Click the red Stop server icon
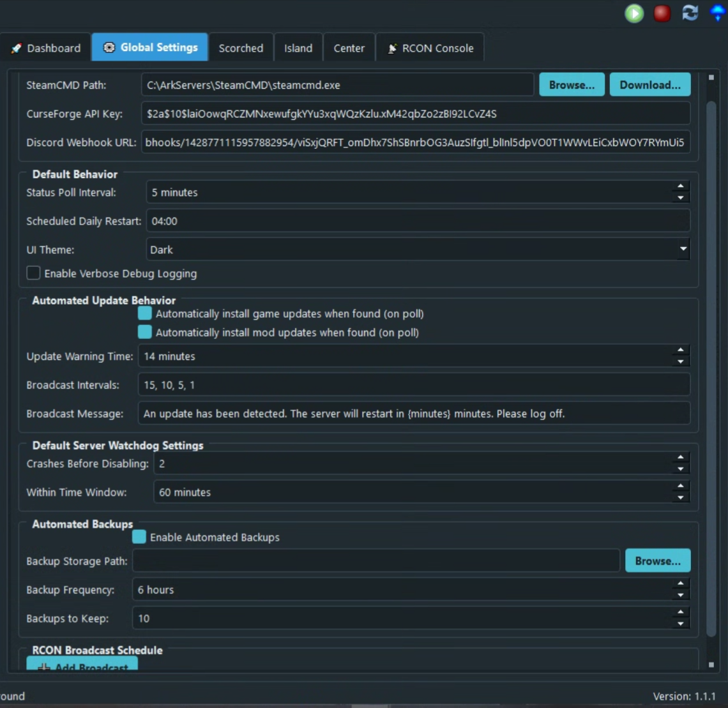Viewport: 728px width, 708px height. (x=662, y=13)
